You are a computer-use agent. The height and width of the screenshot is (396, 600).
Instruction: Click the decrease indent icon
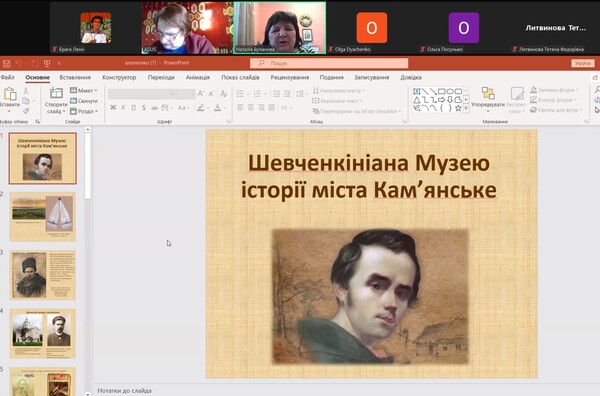pos(276,94)
